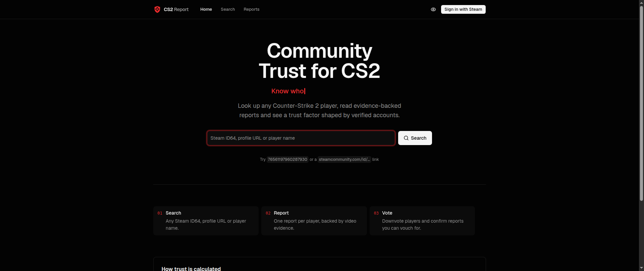644x271 pixels.
Task: Open the Search nav item
Action: [x=228, y=9]
